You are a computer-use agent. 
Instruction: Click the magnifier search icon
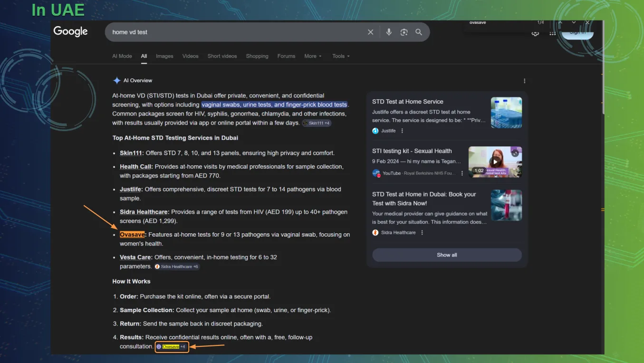pyautogui.click(x=419, y=32)
